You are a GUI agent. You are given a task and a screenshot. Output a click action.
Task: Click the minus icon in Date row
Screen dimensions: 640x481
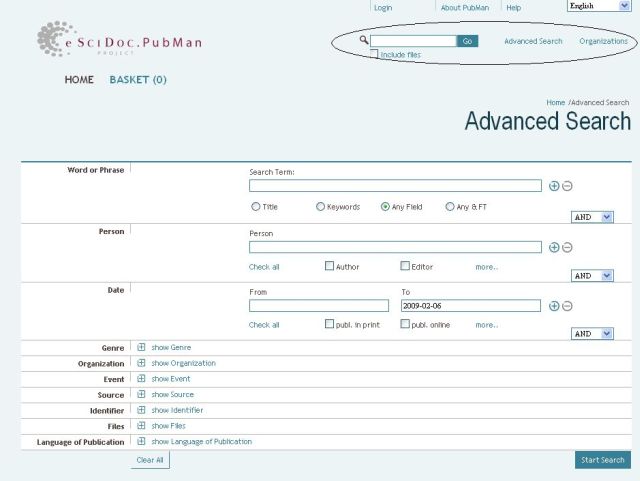567,306
